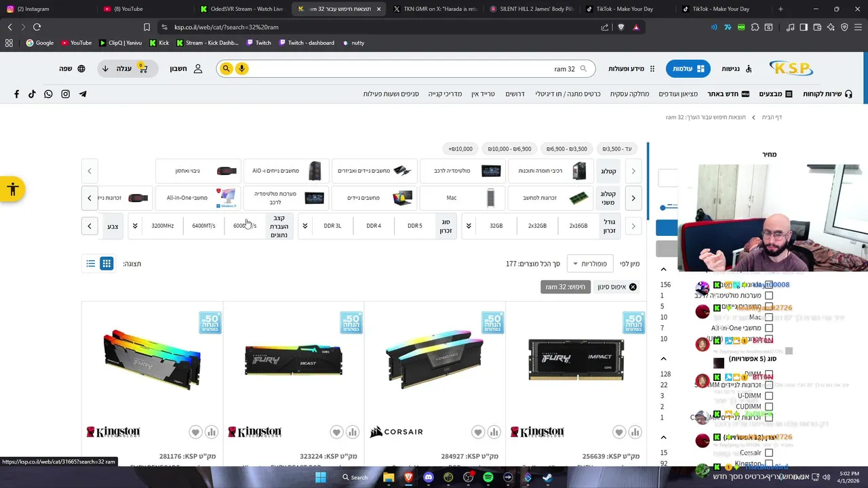Expand memory size filter options chevron
868x488 pixels.
(469, 226)
